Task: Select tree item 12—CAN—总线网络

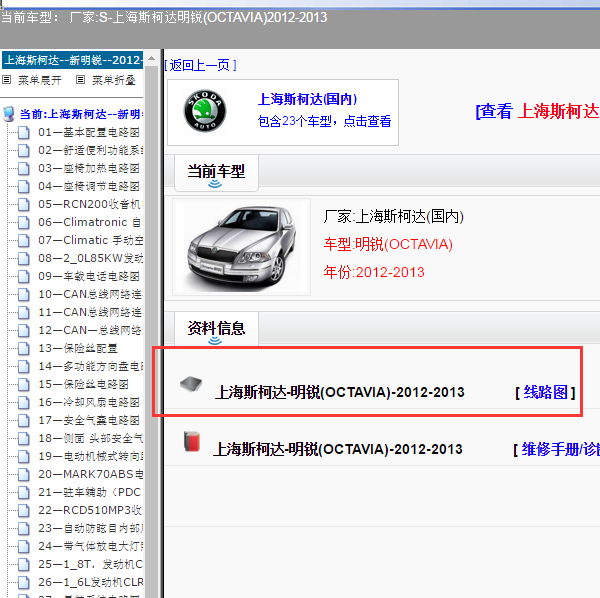Action: click(x=90, y=330)
